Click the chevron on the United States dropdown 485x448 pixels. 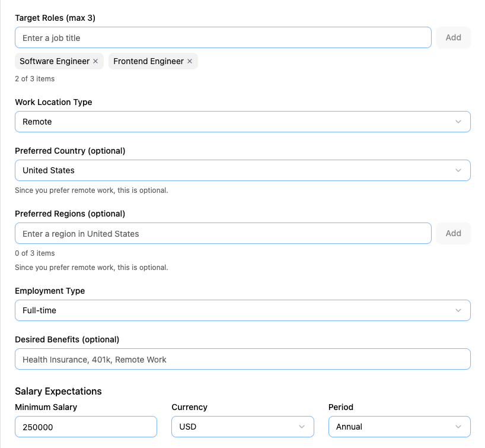[x=458, y=170]
